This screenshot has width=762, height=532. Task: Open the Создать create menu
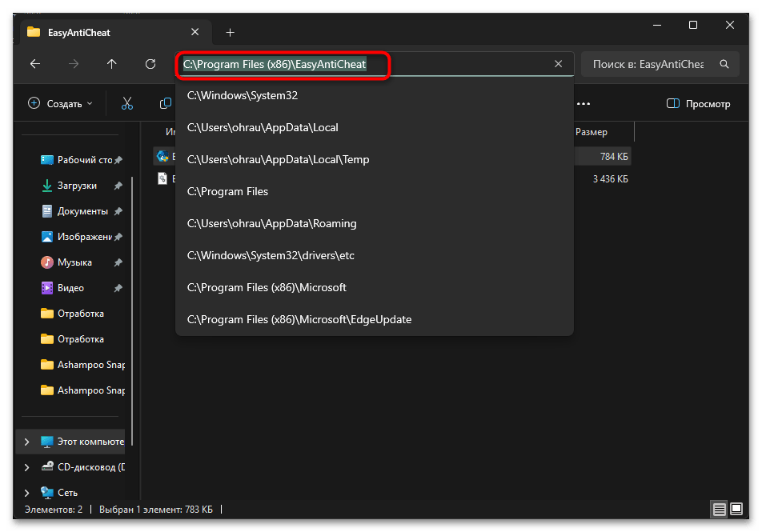coord(60,103)
